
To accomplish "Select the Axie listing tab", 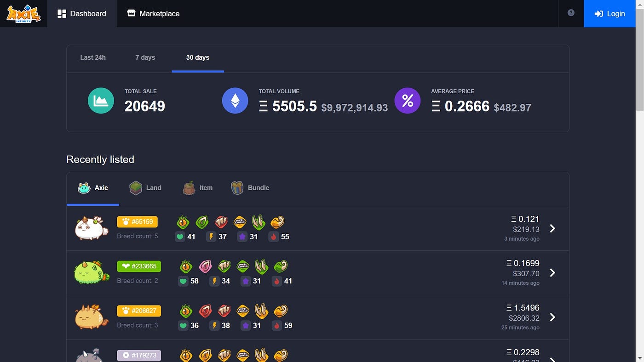I will click(93, 188).
